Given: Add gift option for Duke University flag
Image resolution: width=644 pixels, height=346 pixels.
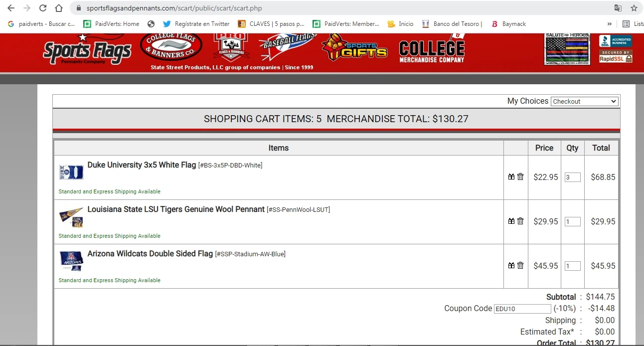Looking at the screenshot, I should point(511,177).
